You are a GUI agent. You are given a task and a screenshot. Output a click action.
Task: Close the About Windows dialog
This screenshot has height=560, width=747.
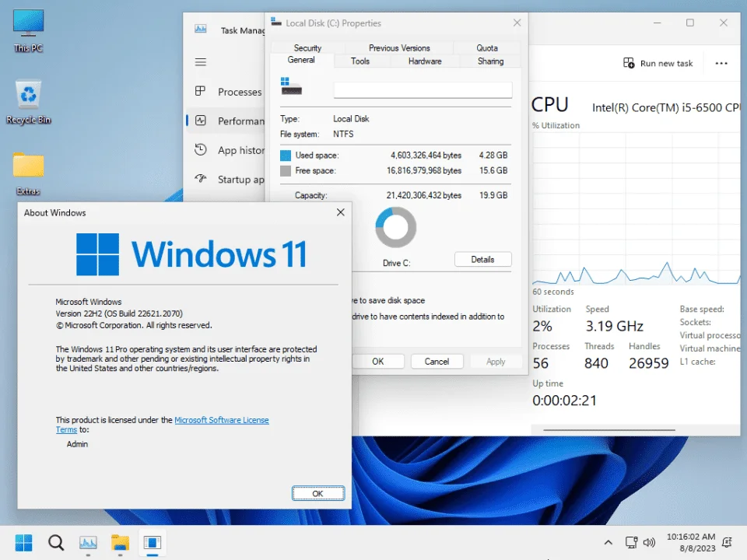click(340, 212)
